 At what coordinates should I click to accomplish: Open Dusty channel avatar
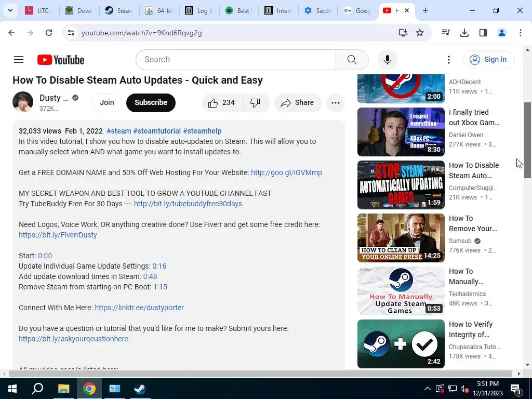coord(23,101)
